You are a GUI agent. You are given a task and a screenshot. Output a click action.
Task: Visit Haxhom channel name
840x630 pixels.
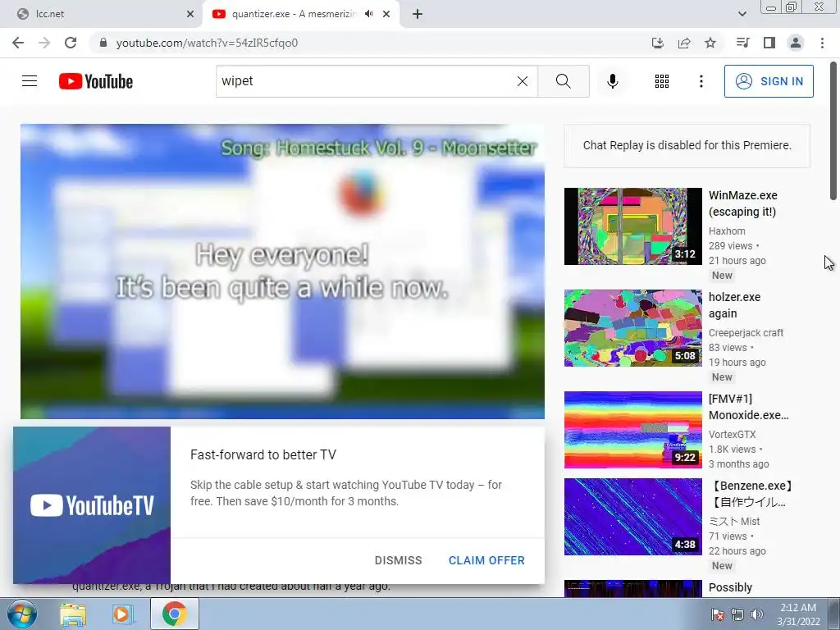[727, 231]
